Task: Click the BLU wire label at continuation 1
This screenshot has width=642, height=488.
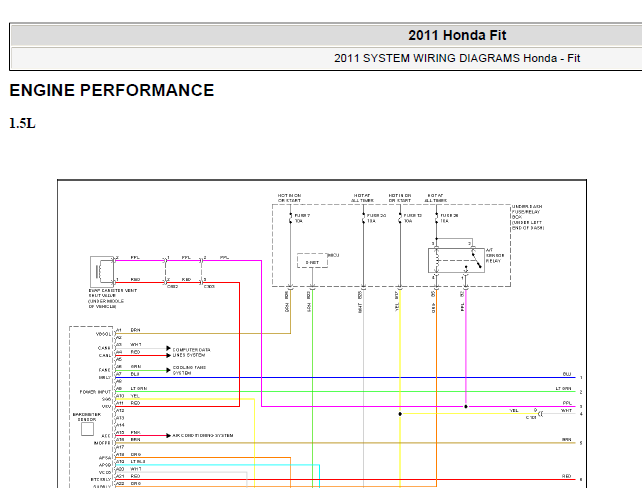Action: [x=567, y=374]
